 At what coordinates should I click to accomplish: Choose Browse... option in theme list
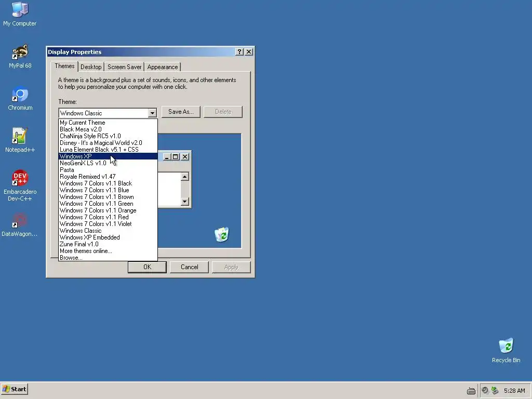pyautogui.click(x=108, y=258)
